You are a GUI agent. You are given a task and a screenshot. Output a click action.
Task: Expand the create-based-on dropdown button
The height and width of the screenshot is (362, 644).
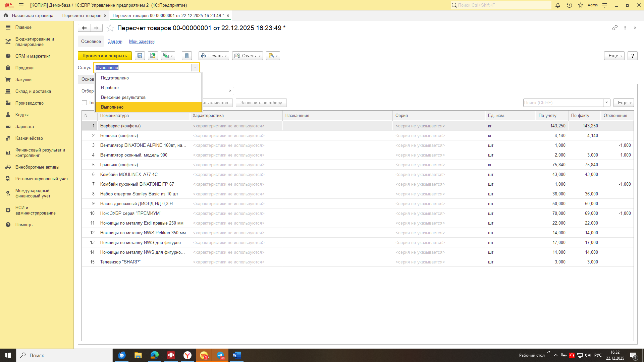pos(168,56)
